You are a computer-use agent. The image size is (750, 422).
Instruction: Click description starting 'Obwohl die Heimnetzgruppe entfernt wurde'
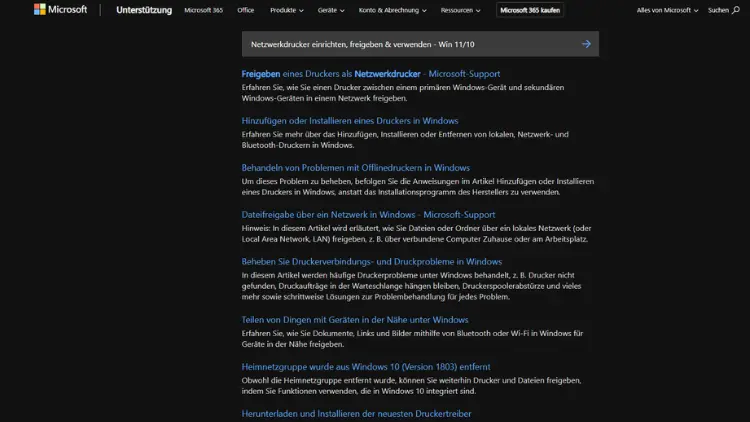411,386
